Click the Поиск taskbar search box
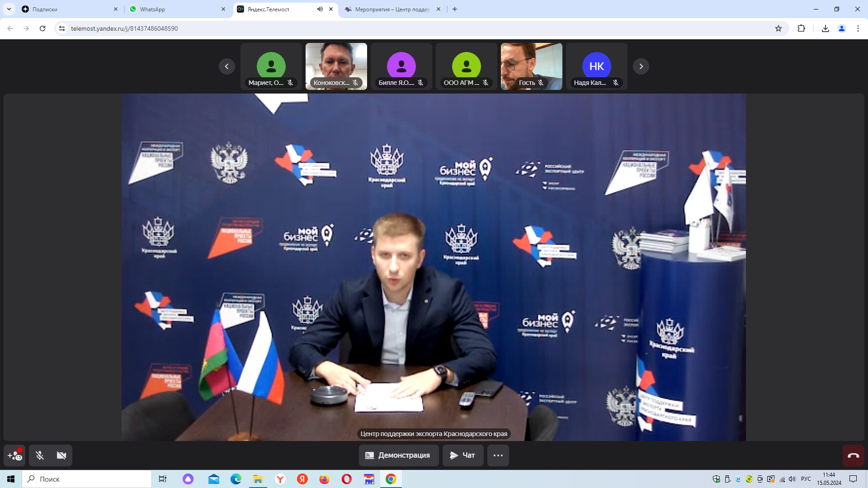Image resolution: width=868 pixels, height=488 pixels. [x=87, y=479]
